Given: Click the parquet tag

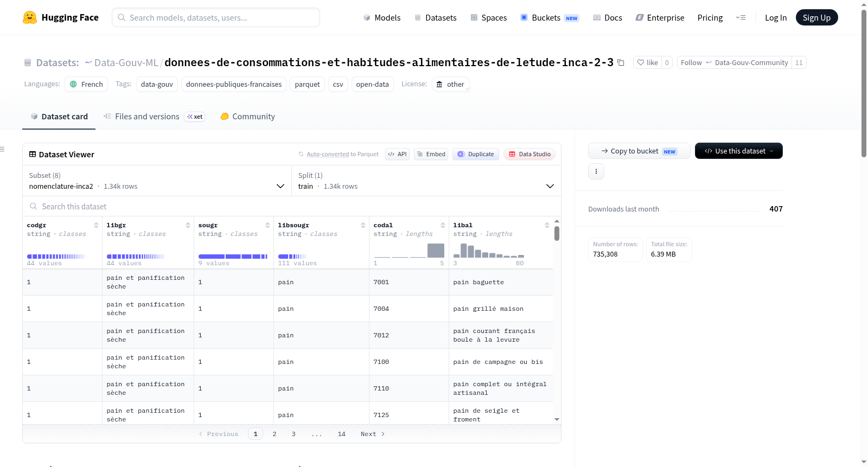Looking at the screenshot, I should (x=308, y=85).
